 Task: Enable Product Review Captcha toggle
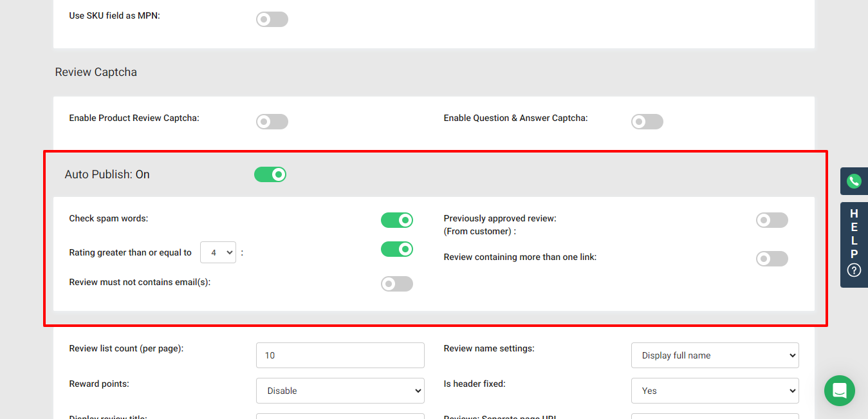click(272, 122)
